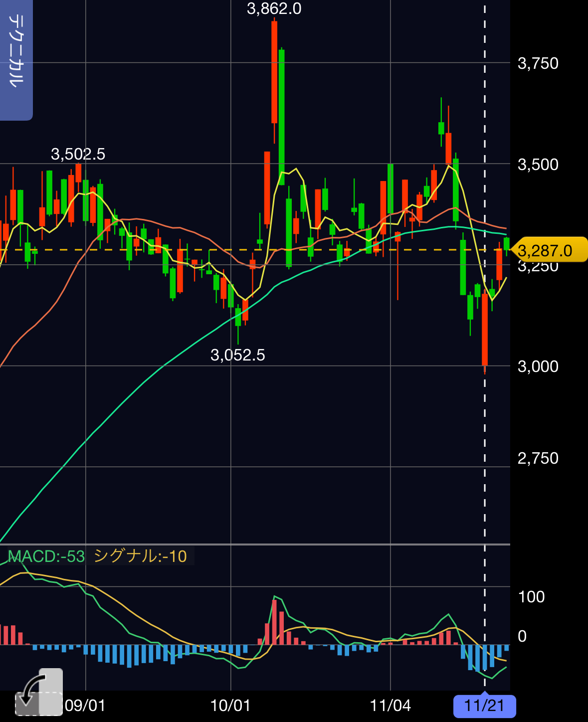The height and width of the screenshot is (722, 588).
Task: Select the 10/01 date on time axis
Action: (x=230, y=706)
